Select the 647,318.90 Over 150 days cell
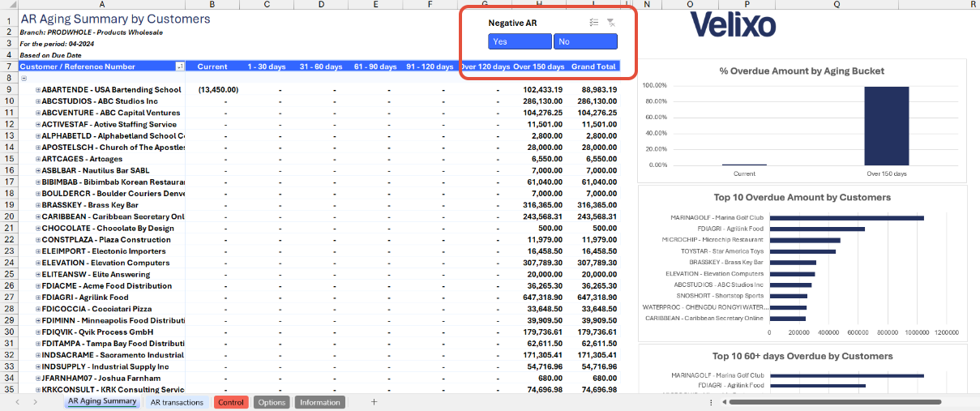 [540, 298]
